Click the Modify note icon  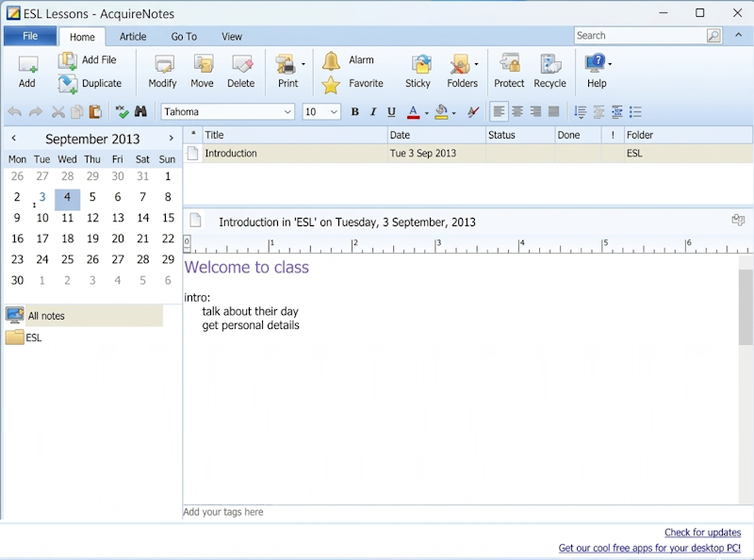point(163,72)
